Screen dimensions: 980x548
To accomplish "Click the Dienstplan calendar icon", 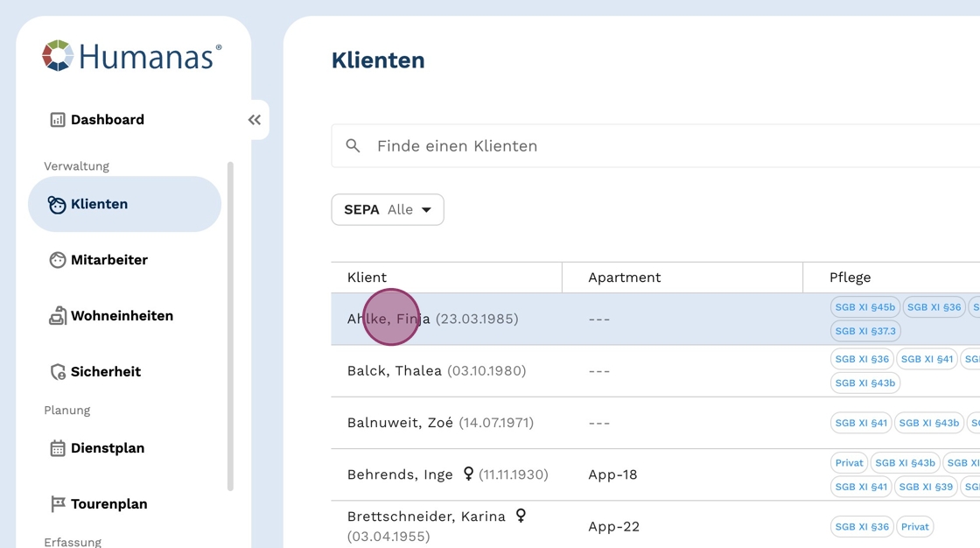I will coord(58,448).
